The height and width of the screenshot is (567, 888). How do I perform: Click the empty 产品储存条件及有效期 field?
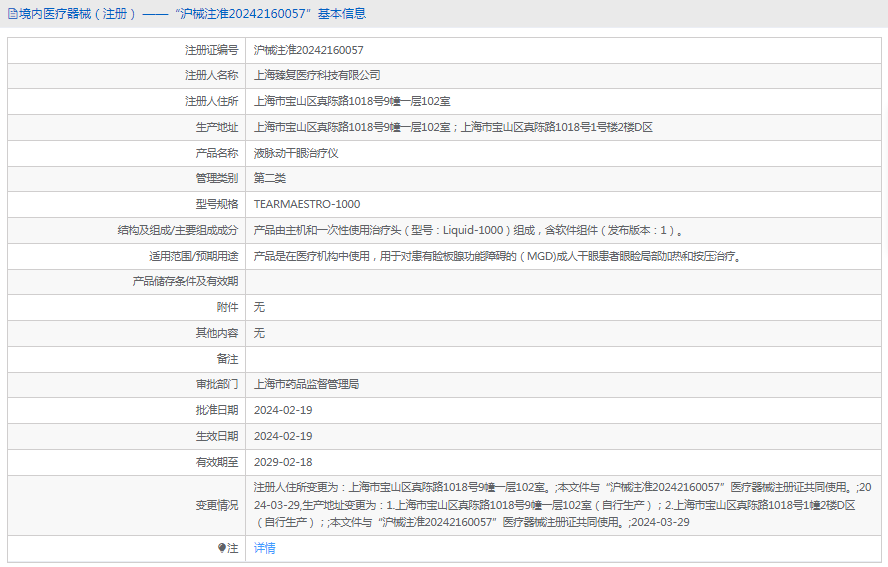(560, 281)
